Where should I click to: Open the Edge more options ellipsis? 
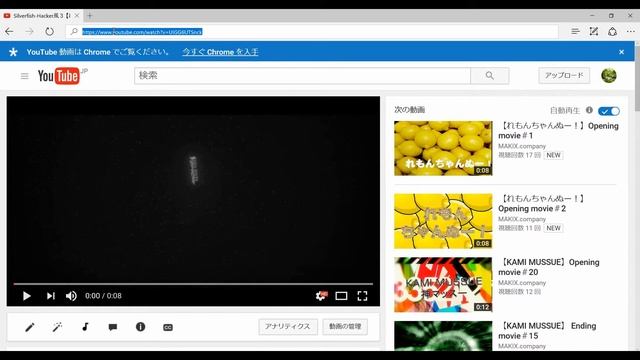[x=631, y=31]
